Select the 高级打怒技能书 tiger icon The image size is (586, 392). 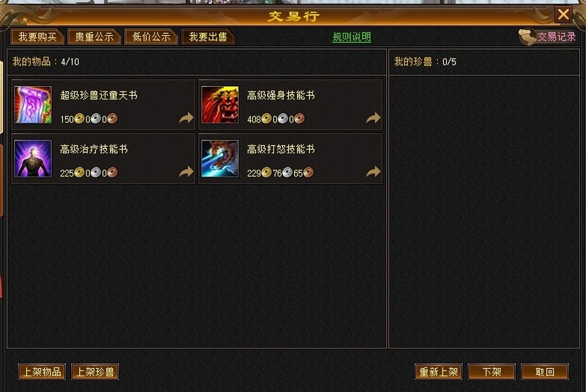click(x=220, y=159)
